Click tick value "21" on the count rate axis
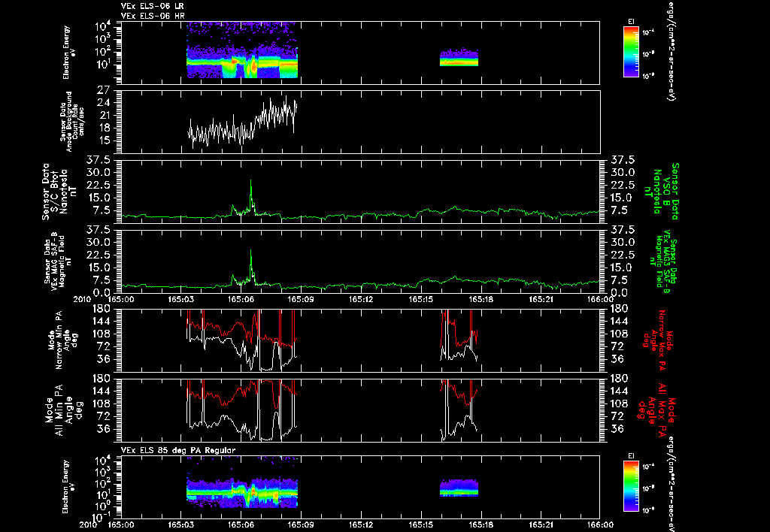The height and width of the screenshot is (532, 770). [x=104, y=116]
